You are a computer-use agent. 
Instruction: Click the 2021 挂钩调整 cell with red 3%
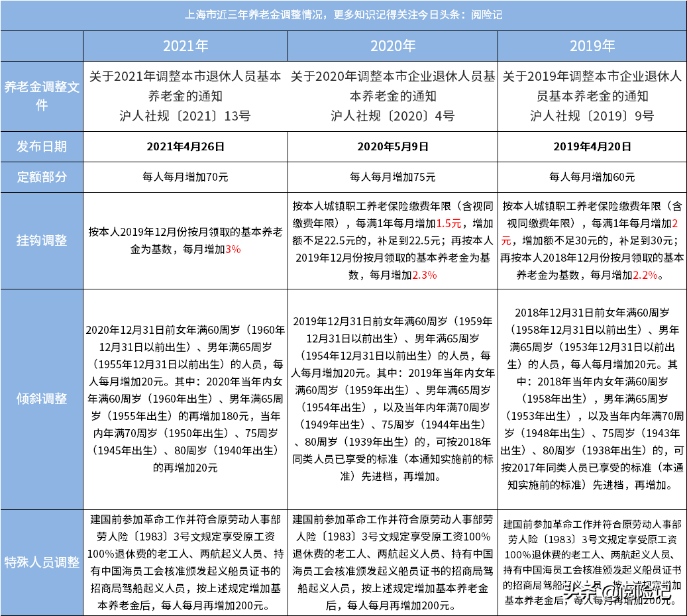point(185,240)
